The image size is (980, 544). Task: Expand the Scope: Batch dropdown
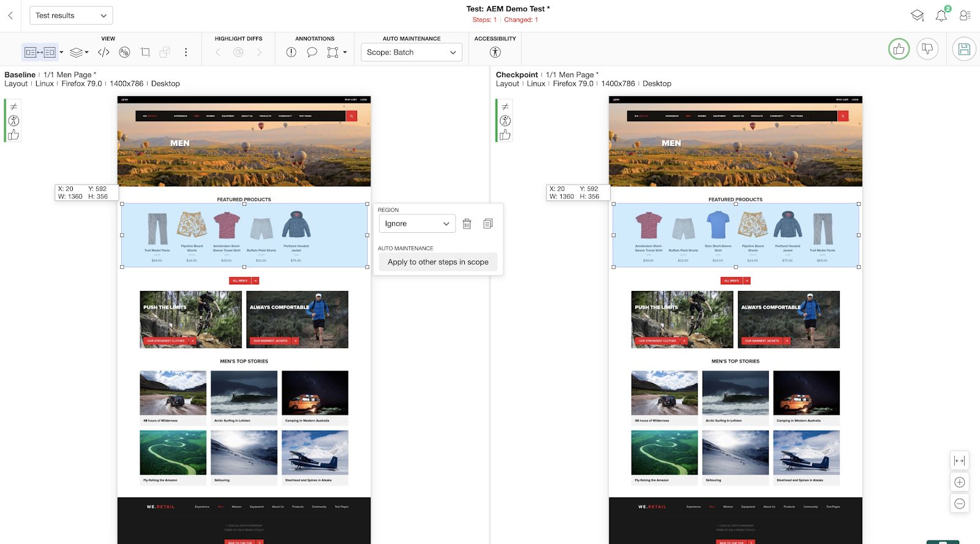411,53
